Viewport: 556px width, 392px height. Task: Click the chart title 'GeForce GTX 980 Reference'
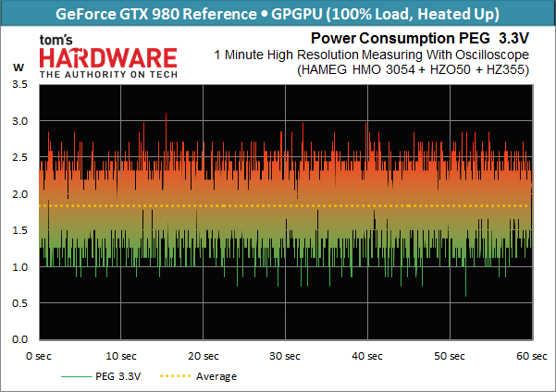(156, 14)
